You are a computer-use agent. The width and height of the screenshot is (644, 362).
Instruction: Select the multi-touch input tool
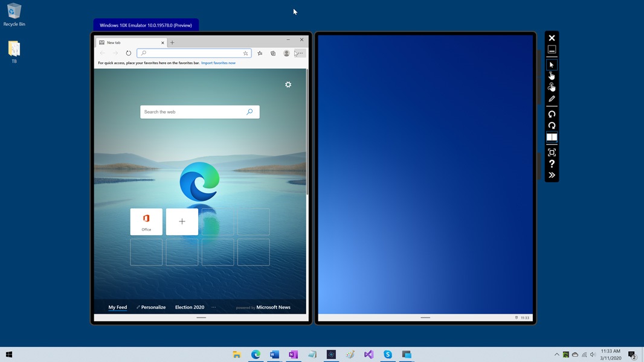[x=552, y=87]
